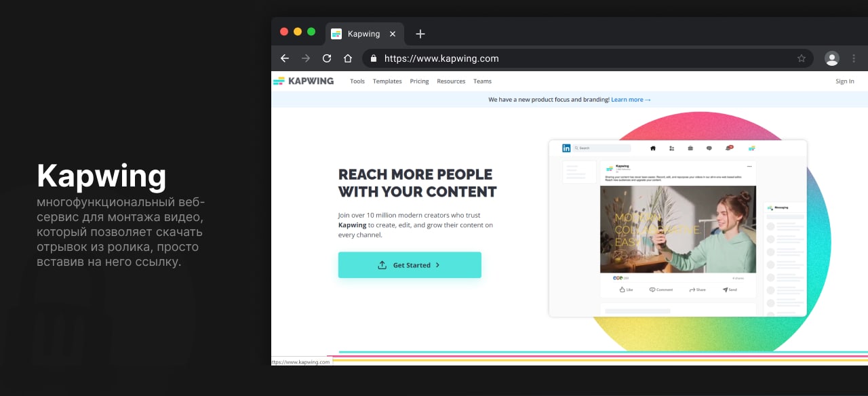Follow the Learn more banner link
868x396 pixels.
(631, 100)
